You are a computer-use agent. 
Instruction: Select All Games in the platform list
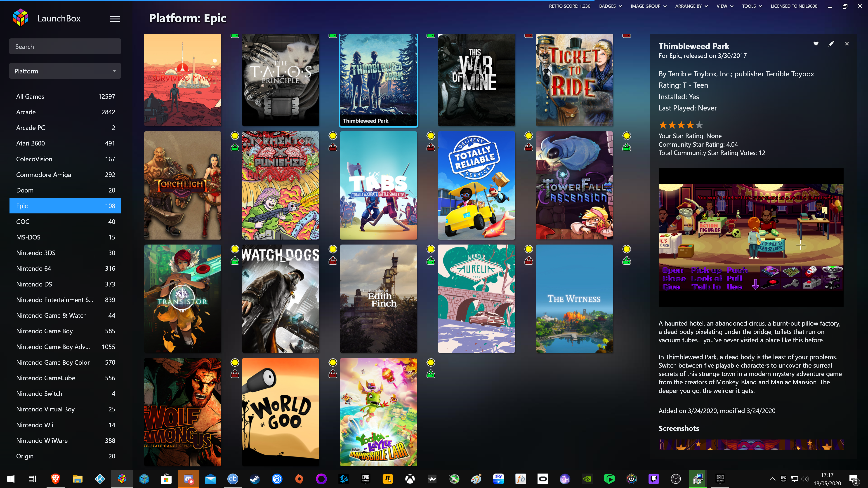point(65,97)
